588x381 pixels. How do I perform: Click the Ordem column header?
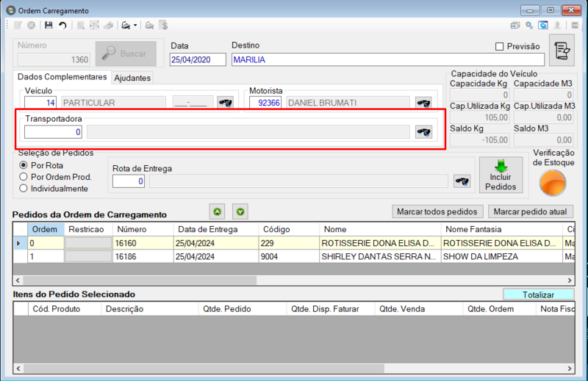46,229
